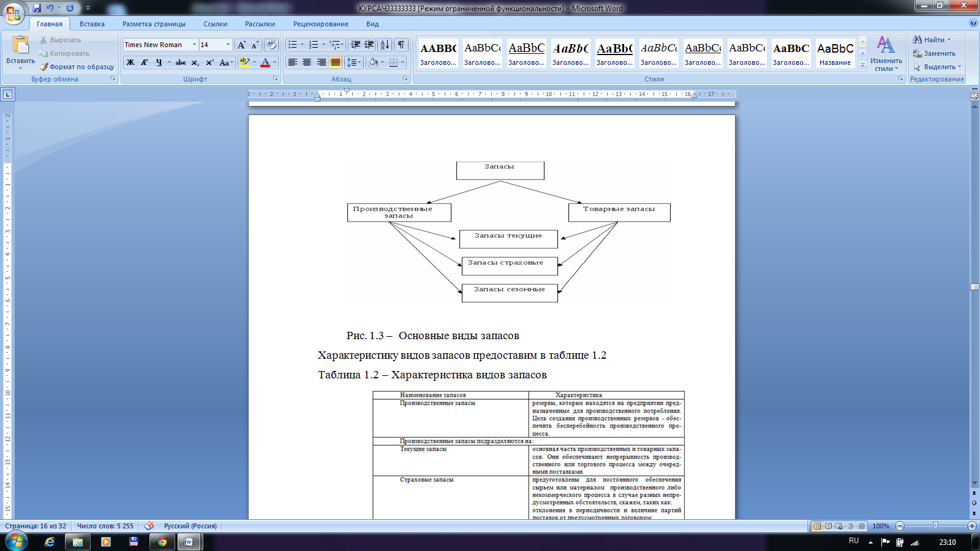980x551 pixels.
Task: Activate the Формат по образцу format painter
Action: [x=77, y=67]
